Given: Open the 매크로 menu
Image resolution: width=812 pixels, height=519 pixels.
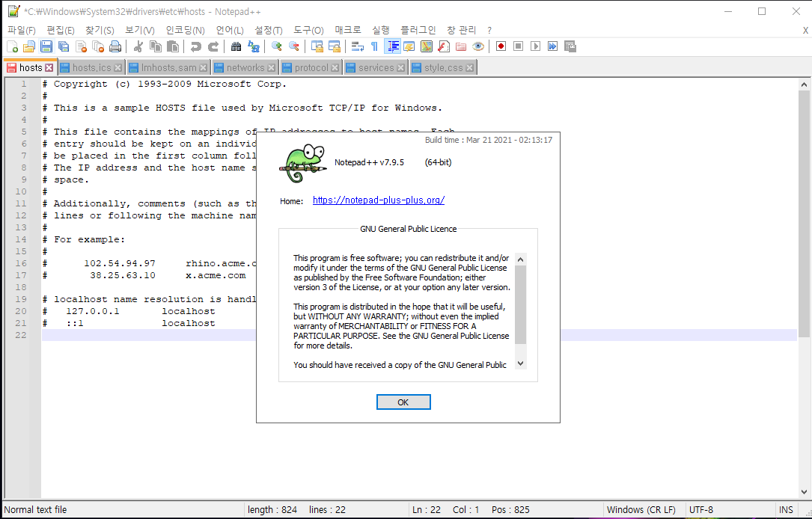Looking at the screenshot, I should pos(347,30).
